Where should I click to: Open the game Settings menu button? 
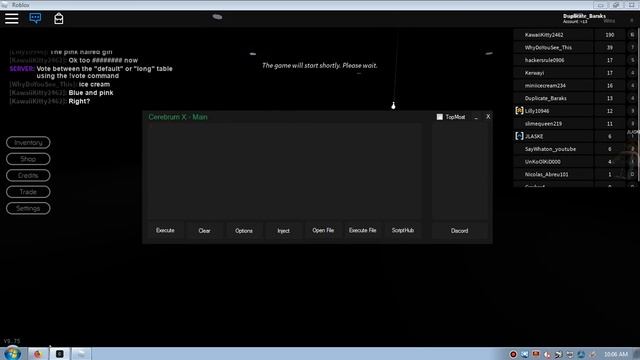28,209
